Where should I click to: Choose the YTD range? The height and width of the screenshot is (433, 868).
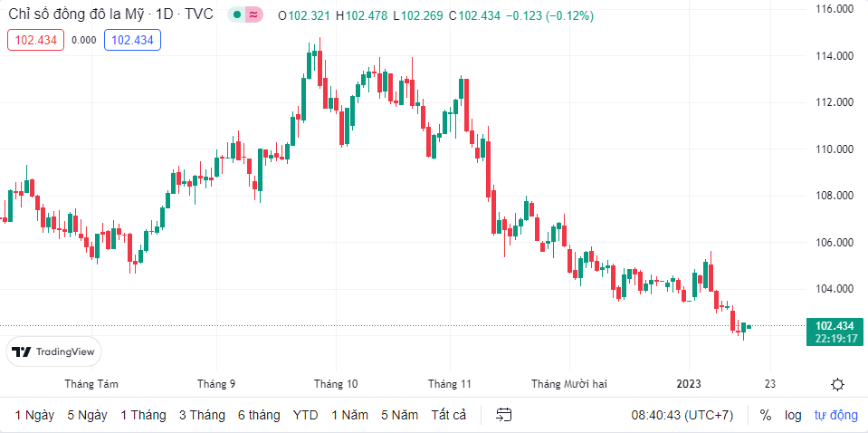coord(306,415)
